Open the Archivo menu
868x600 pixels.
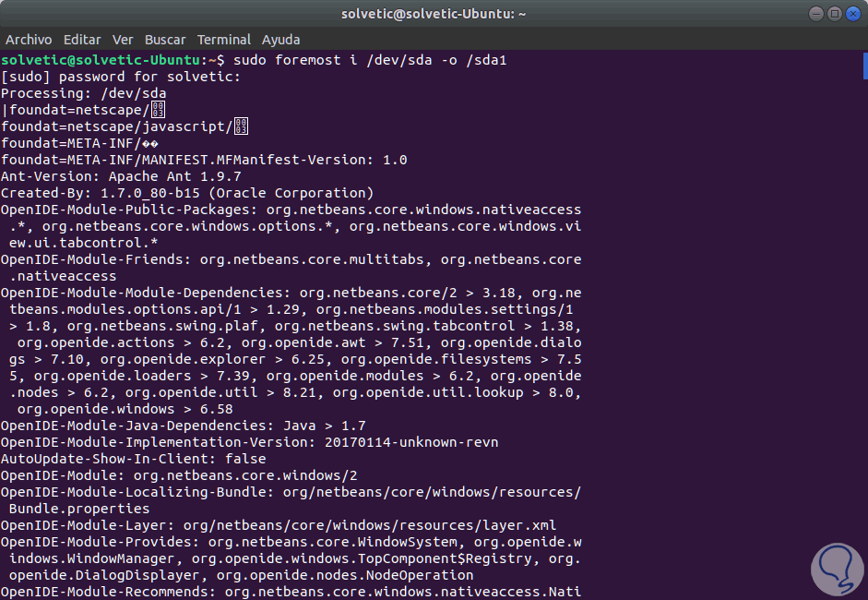point(29,40)
